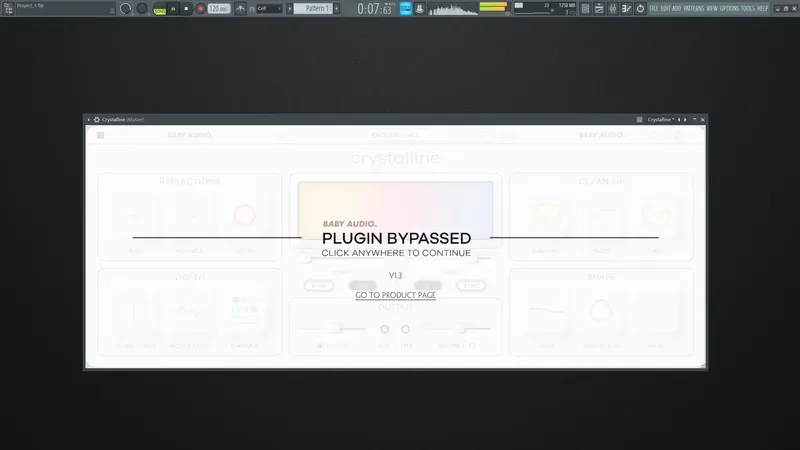Screen dimensions: 800x450
Task: Open the TOOLS menu
Action: point(748,9)
